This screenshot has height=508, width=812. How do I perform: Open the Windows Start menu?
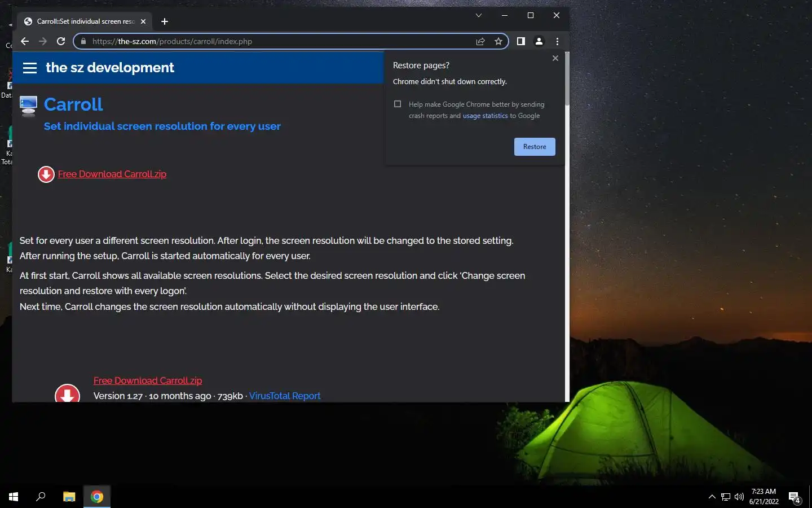[x=14, y=497]
